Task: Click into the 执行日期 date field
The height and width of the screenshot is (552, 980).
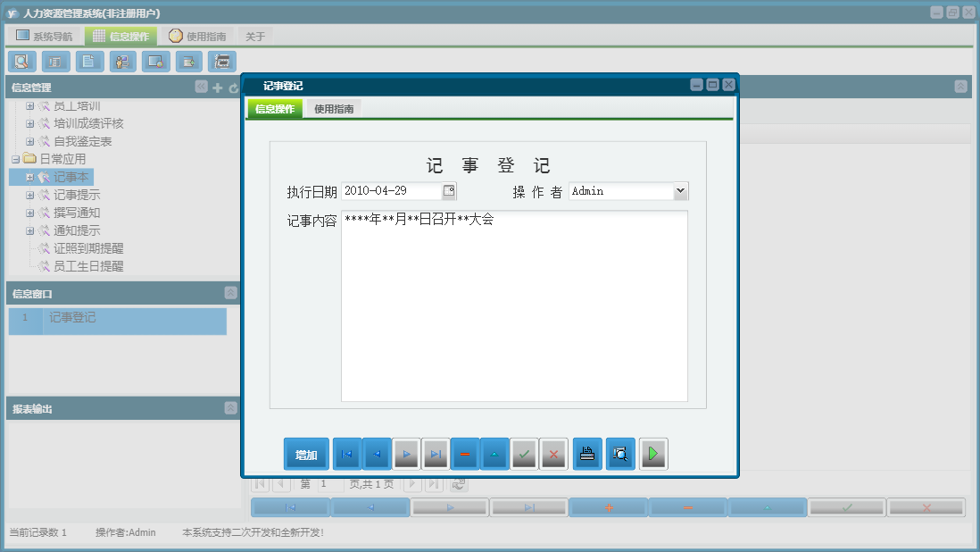Action: (x=392, y=190)
